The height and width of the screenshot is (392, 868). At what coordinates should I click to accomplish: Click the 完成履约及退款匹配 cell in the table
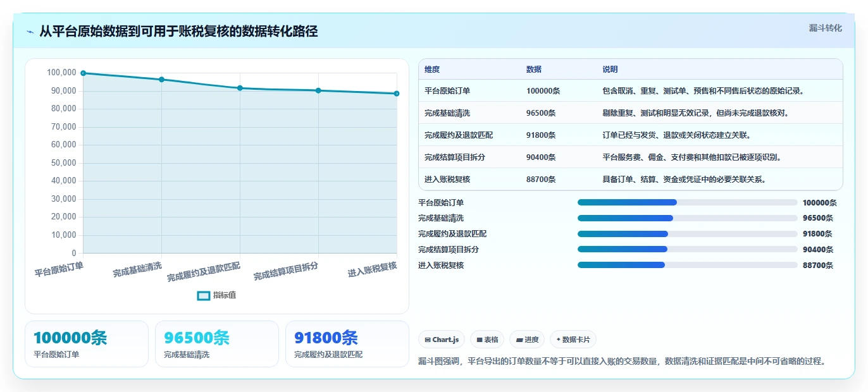(459, 135)
